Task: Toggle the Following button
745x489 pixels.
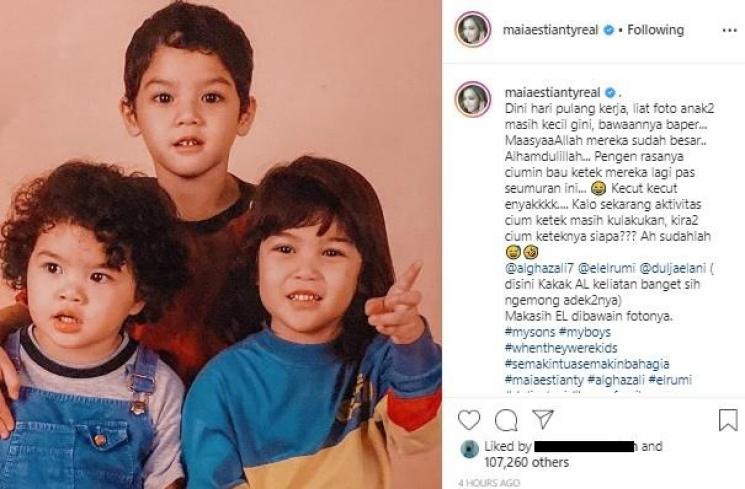Action: point(655,30)
